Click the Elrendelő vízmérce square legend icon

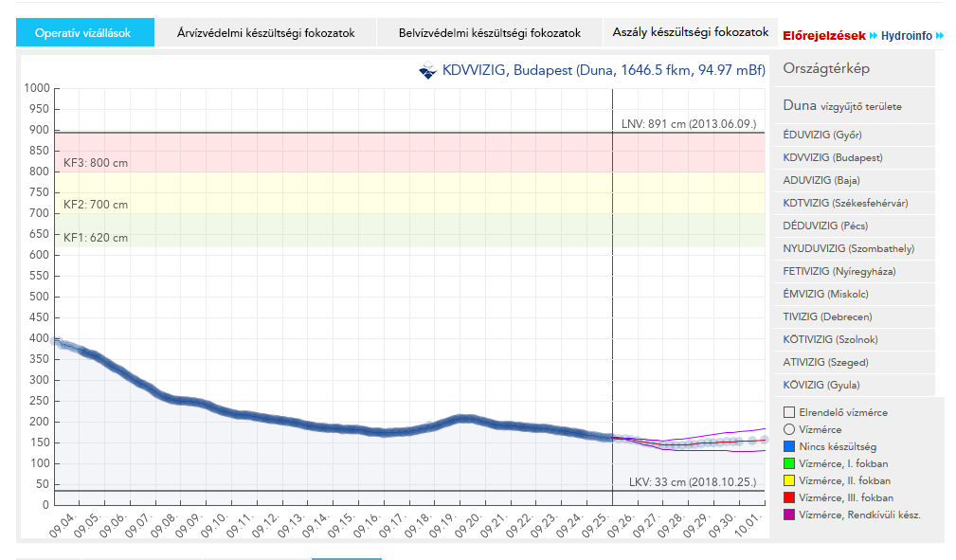[x=788, y=412]
